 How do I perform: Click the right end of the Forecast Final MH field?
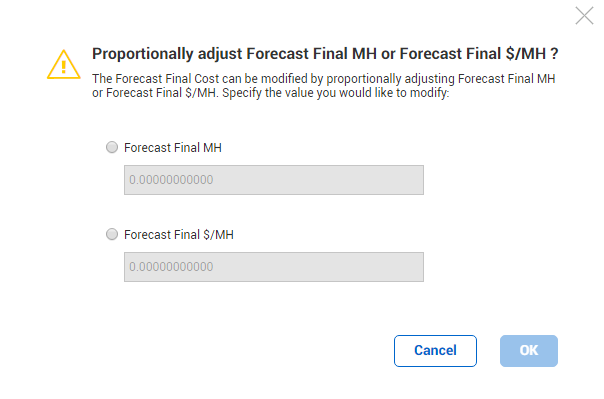pyautogui.click(x=418, y=180)
